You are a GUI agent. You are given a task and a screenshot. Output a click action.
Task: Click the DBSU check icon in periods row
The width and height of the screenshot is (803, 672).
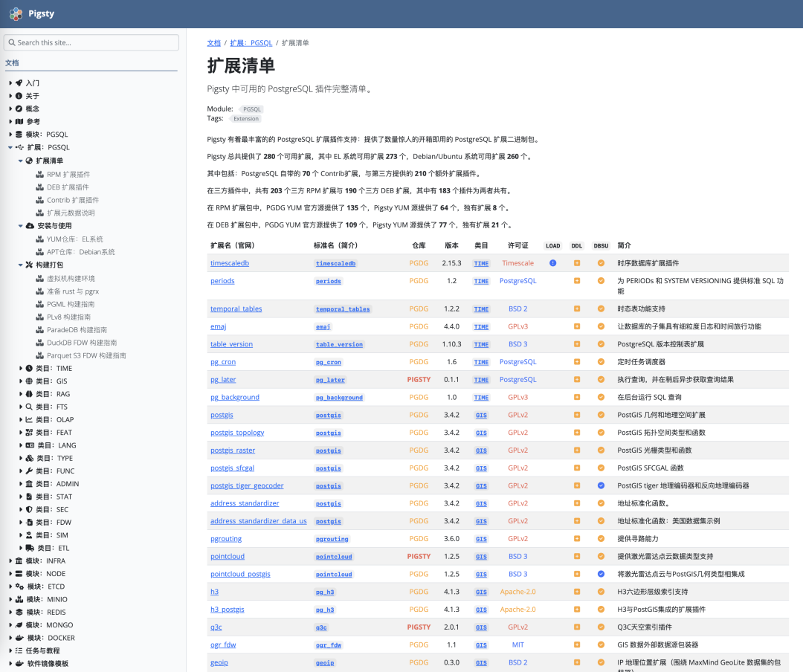(601, 281)
